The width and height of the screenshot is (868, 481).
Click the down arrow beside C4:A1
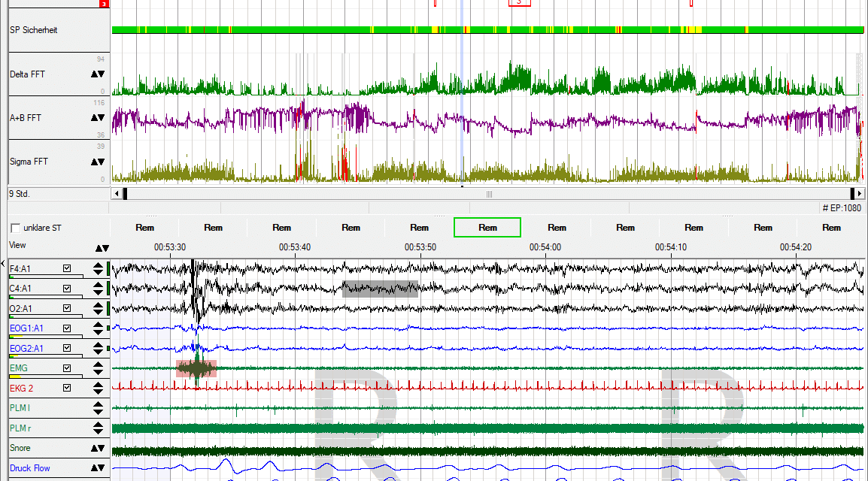click(98, 292)
